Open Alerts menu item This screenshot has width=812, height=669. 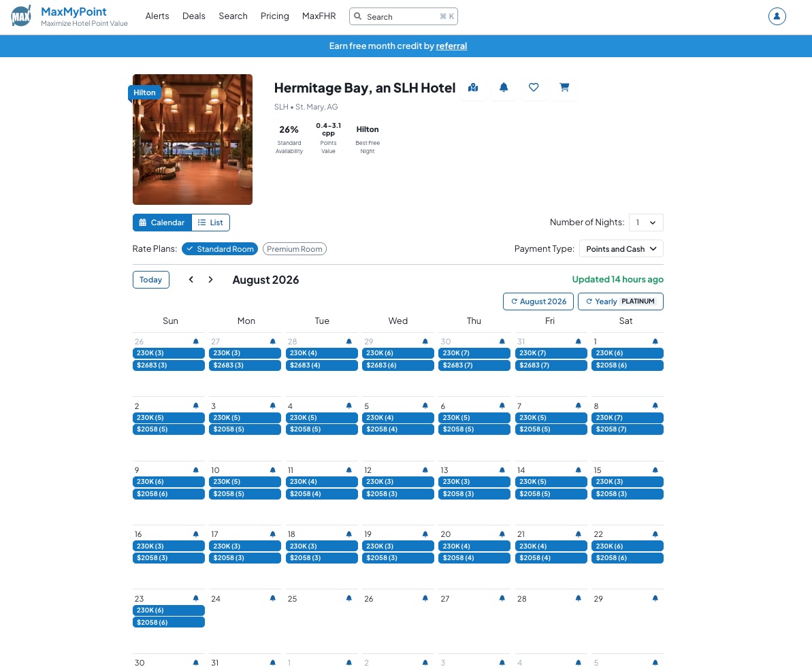(x=157, y=16)
